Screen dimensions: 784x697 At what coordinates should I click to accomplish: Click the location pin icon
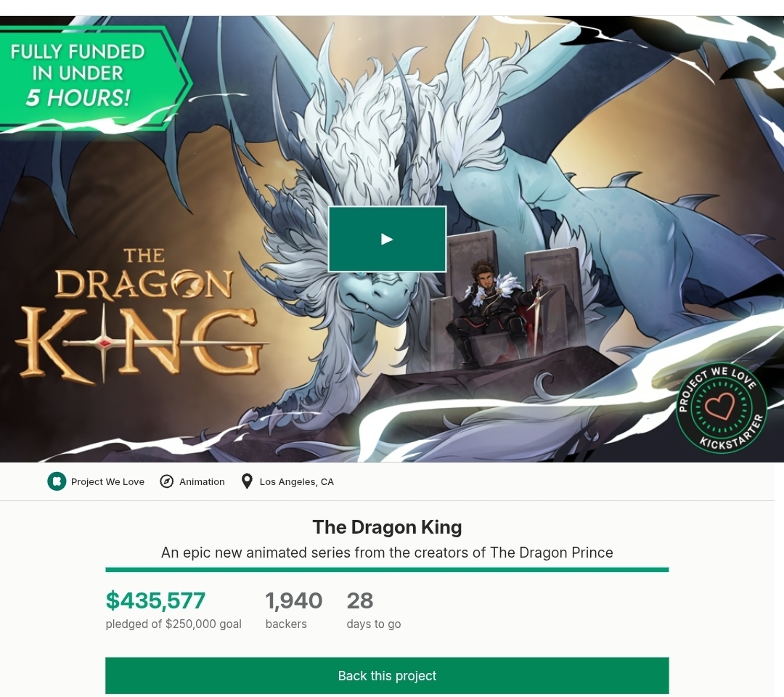pos(247,481)
